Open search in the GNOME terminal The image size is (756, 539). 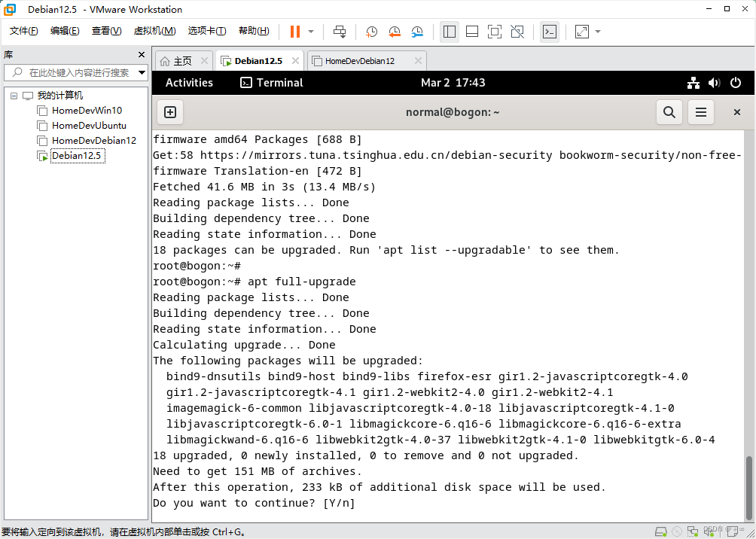[x=669, y=111]
